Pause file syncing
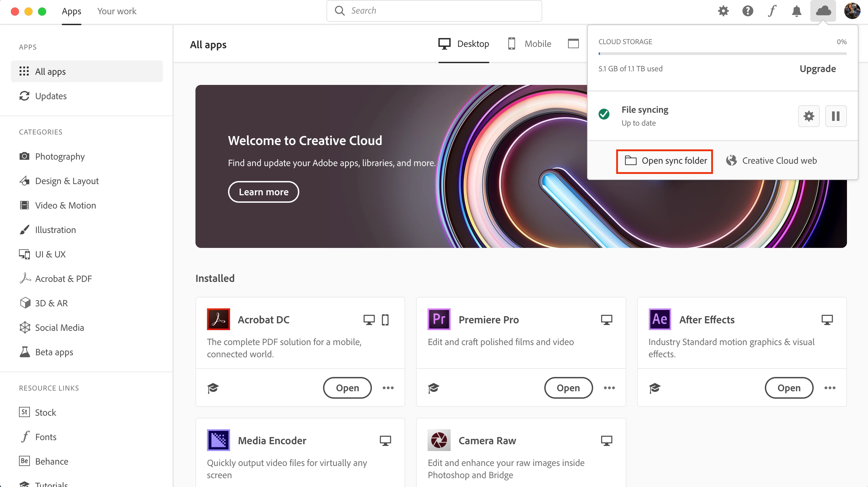This screenshot has width=868, height=487. [836, 116]
